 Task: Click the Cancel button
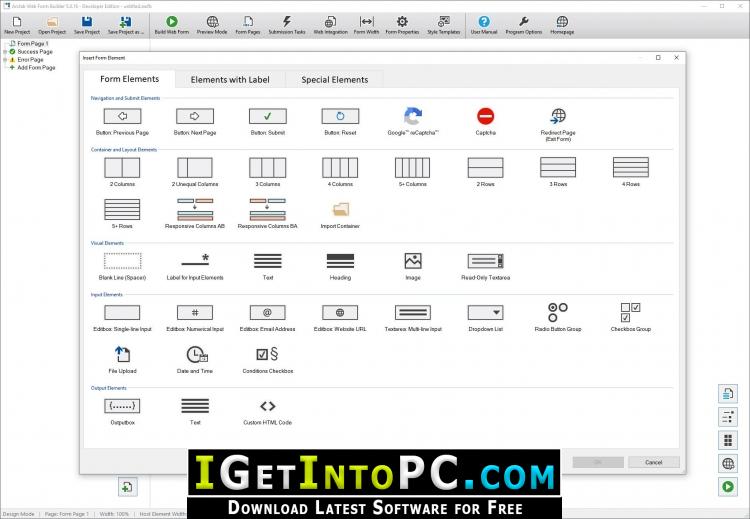(653, 462)
